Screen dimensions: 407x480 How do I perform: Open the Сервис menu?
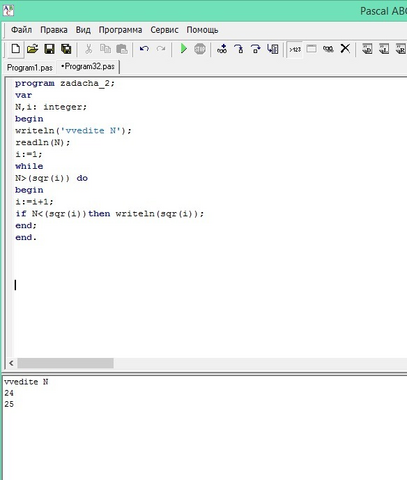click(x=164, y=30)
